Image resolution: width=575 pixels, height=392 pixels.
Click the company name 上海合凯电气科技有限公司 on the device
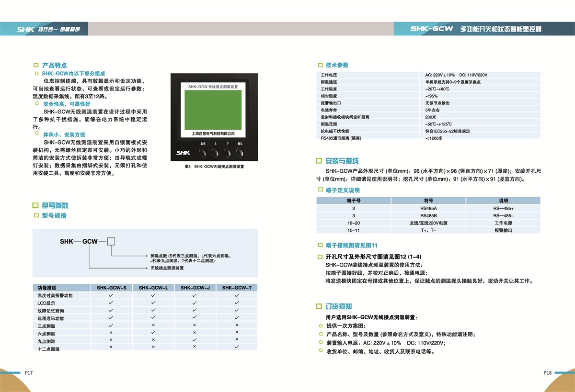pos(214,134)
